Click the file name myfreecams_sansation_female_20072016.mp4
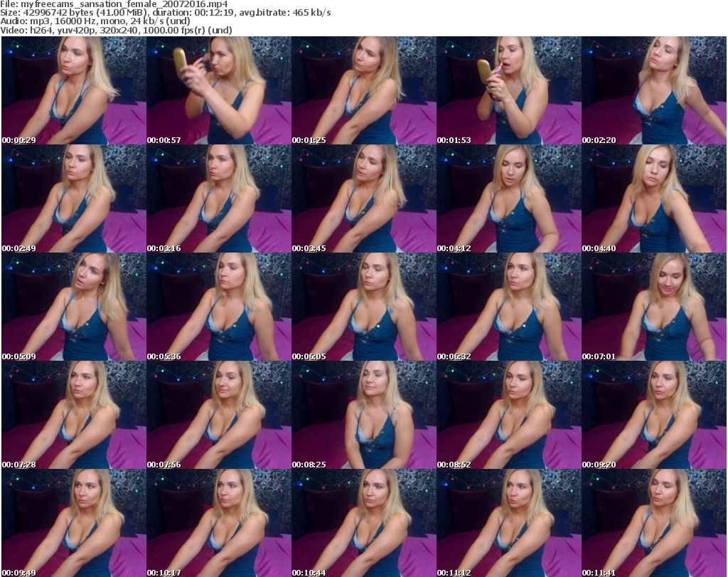Viewport: 728px width, 577px height. [124, 4]
